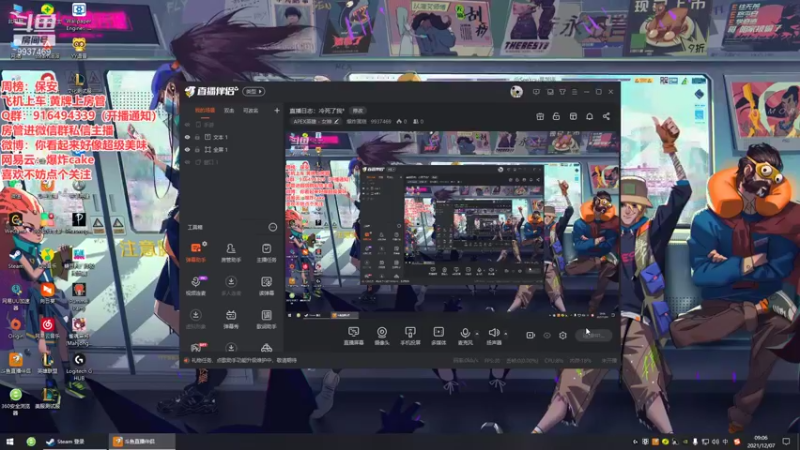Image resolution: width=800 pixels, height=450 pixels.
Task: Expand the microphone options arrow
Action: pyautogui.click(x=477, y=334)
